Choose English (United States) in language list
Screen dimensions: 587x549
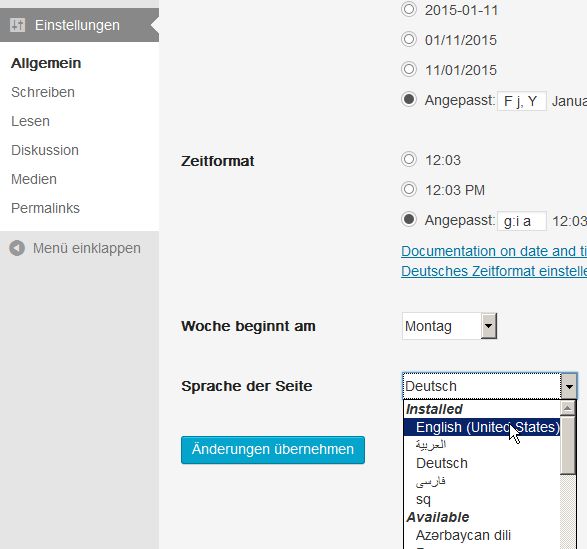coord(482,427)
